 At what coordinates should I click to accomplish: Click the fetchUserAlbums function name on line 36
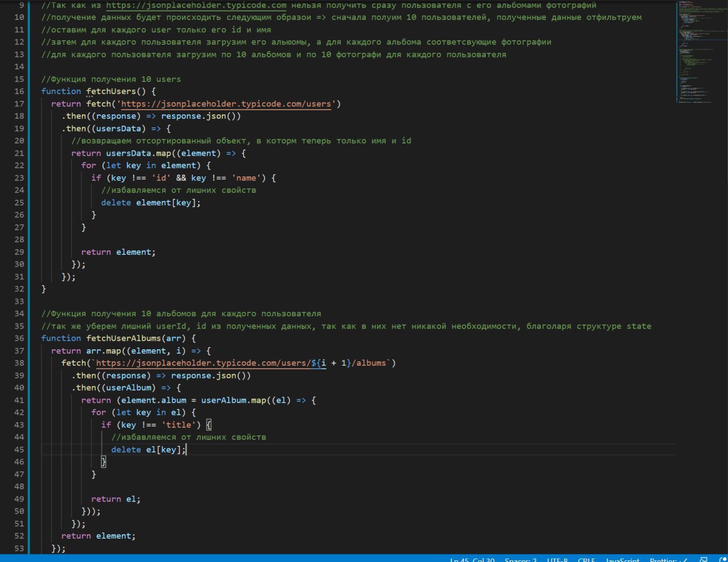pyautogui.click(x=123, y=338)
